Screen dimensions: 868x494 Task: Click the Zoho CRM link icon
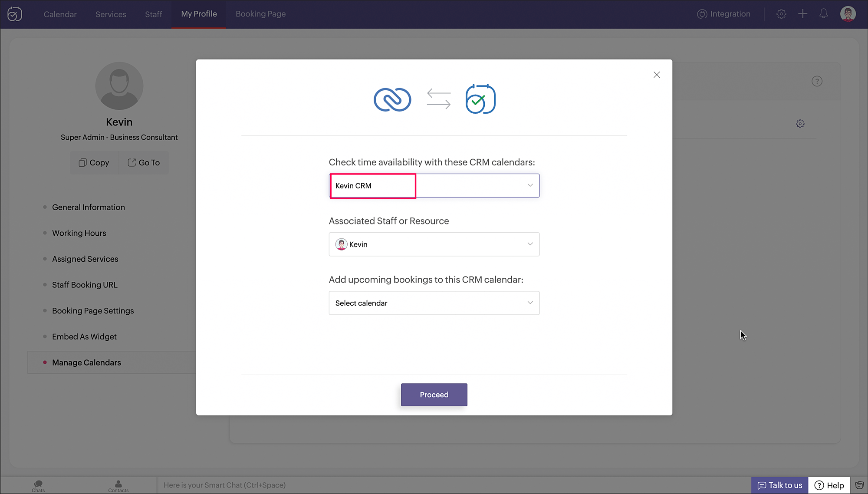pos(392,99)
